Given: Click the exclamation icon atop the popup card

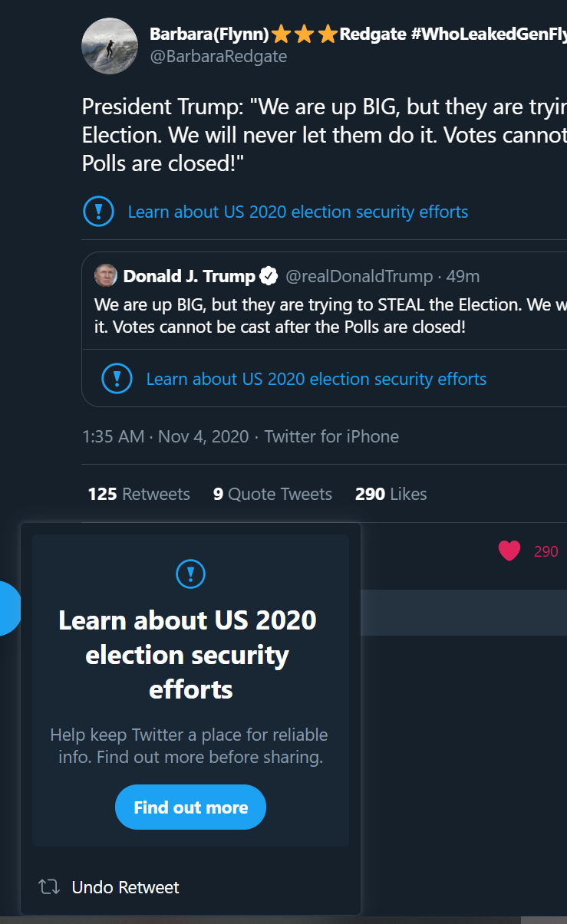Looking at the screenshot, I should (x=190, y=574).
